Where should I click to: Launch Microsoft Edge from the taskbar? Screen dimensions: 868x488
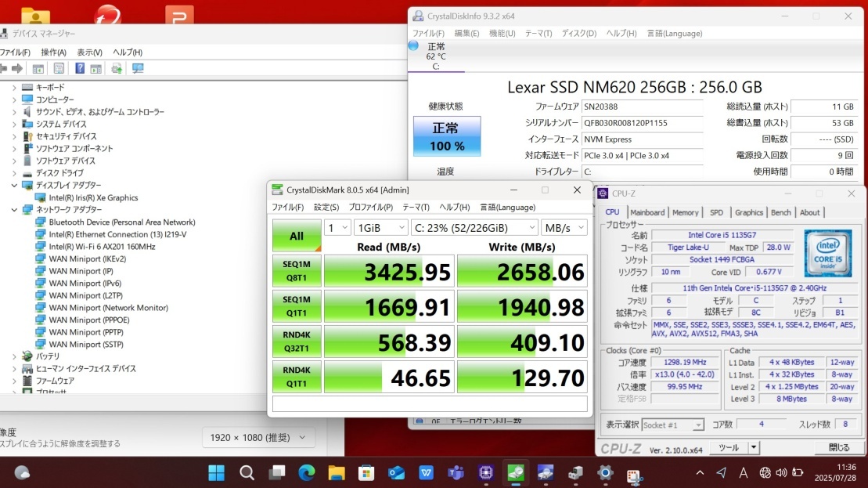(306, 472)
